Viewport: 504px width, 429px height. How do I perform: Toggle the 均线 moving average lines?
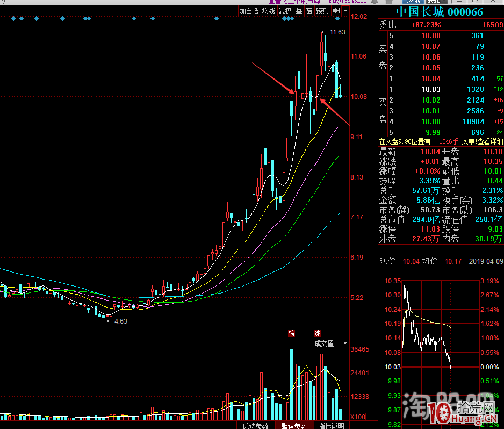269,11
